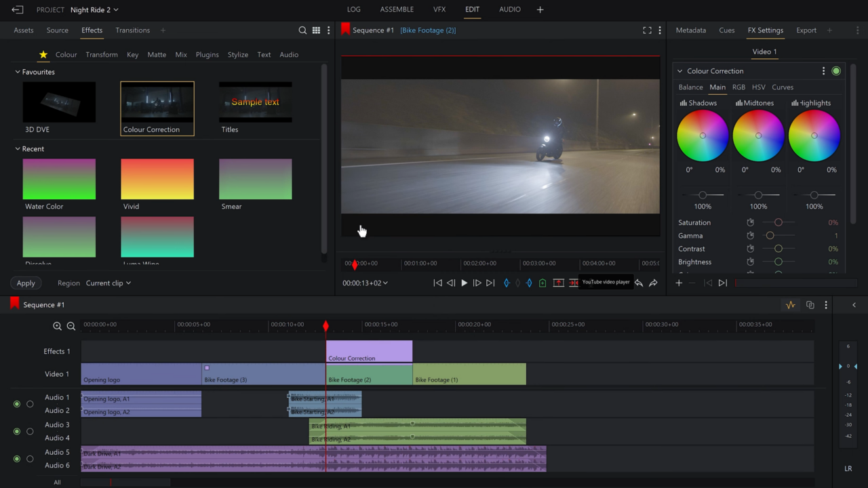Switch to the AUDIO workspace
868x488 pixels.
point(510,9)
